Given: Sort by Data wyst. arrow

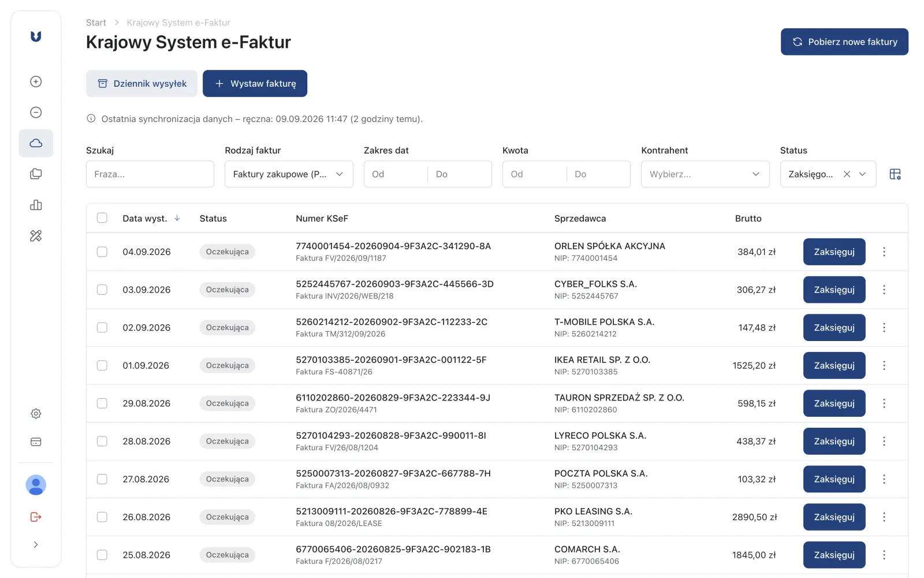Looking at the screenshot, I should tap(177, 218).
